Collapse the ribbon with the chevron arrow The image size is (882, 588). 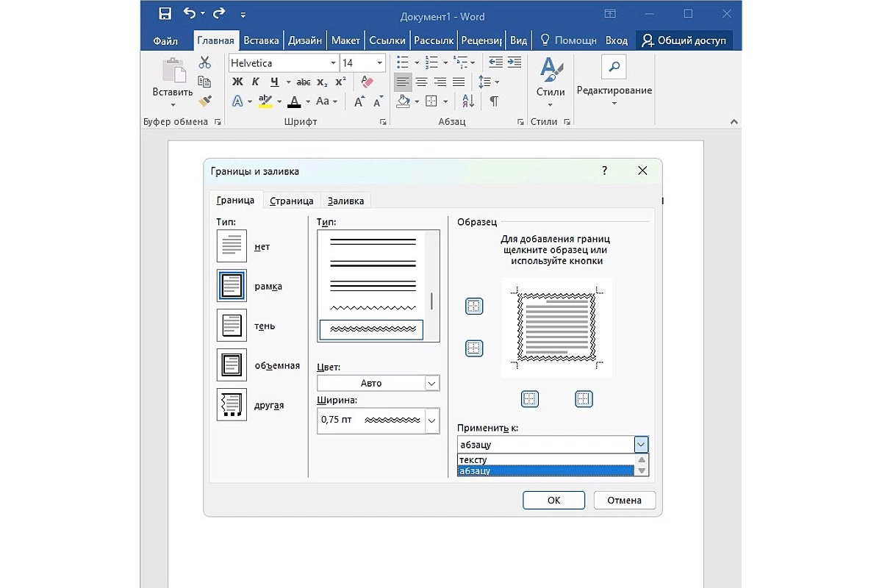pos(733,122)
